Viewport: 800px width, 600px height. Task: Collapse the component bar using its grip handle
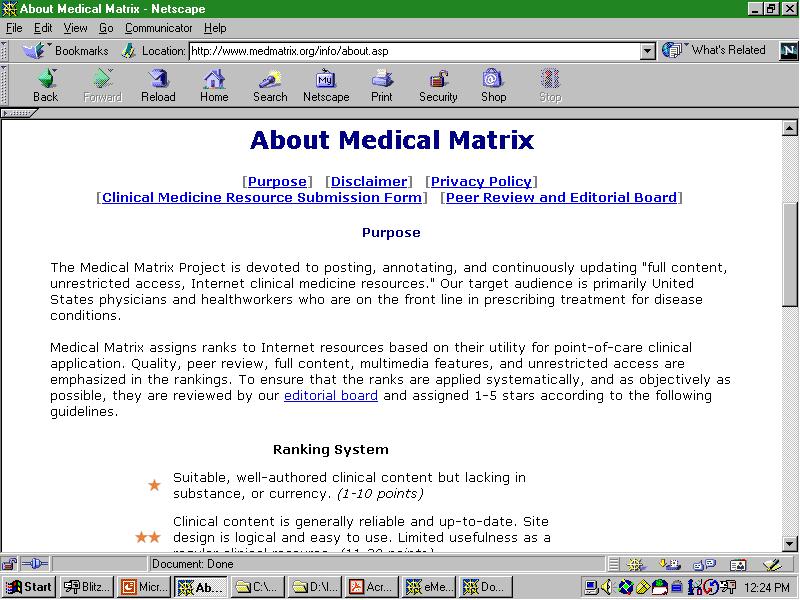(614, 564)
